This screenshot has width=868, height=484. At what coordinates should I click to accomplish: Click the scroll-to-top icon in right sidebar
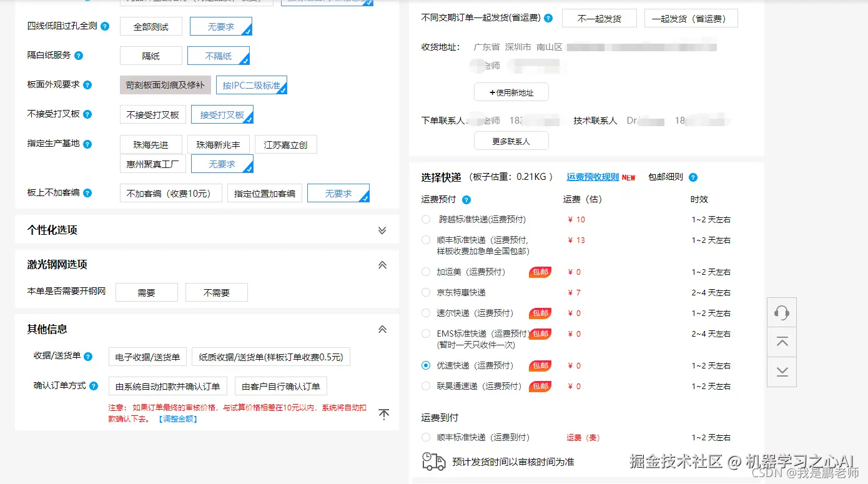781,342
